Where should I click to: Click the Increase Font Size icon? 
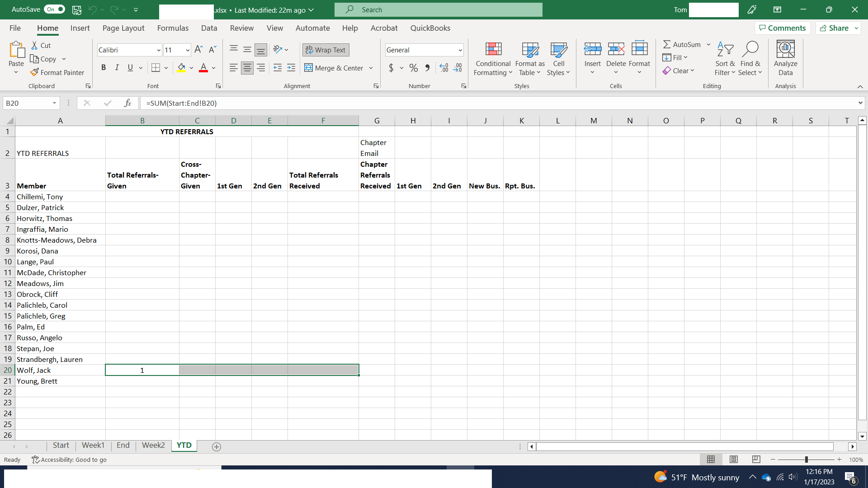point(198,50)
